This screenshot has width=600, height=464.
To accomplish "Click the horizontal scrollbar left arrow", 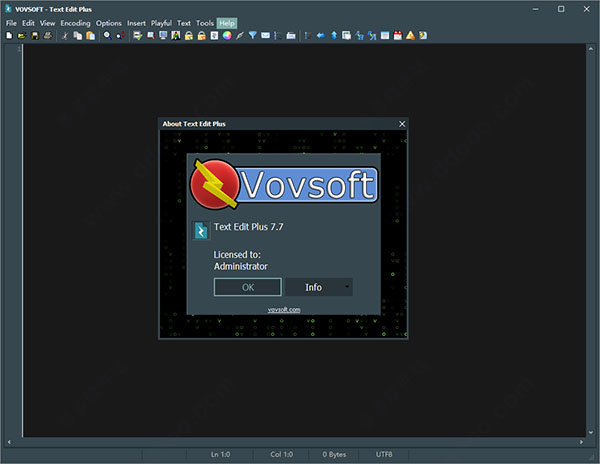I will point(9,442).
